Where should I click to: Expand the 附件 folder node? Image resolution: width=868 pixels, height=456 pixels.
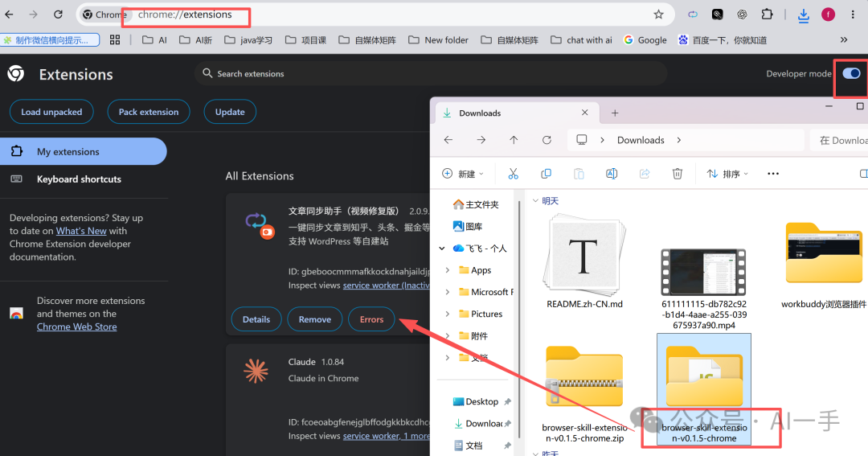[448, 335]
